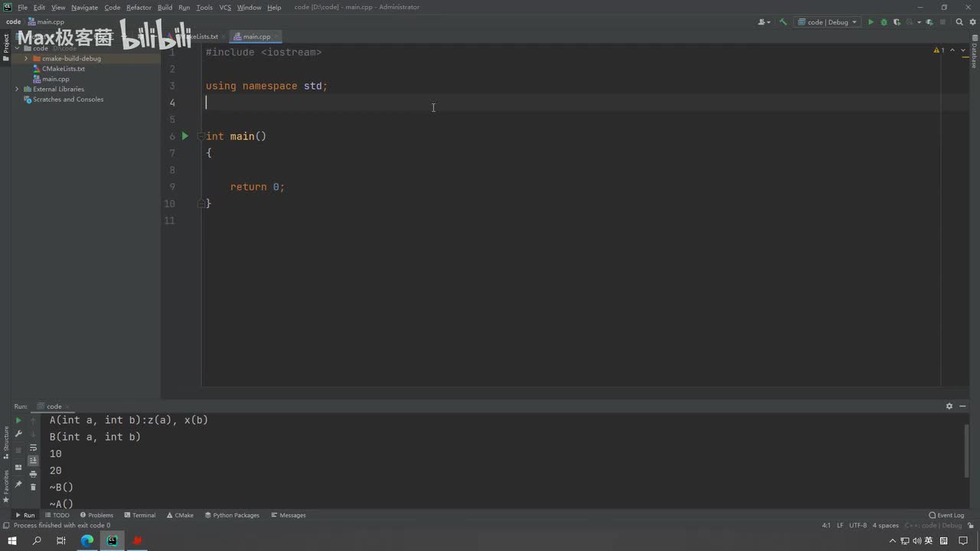Viewport: 980px width, 551px height.
Task: Select CMakeLists.txt in the project tree
Action: tap(64, 69)
